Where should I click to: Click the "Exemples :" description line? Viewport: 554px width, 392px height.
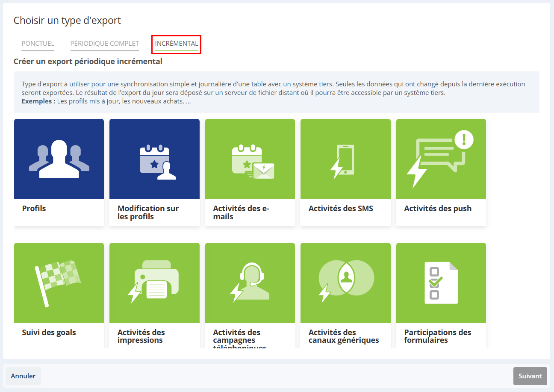pyautogui.click(x=106, y=102)
